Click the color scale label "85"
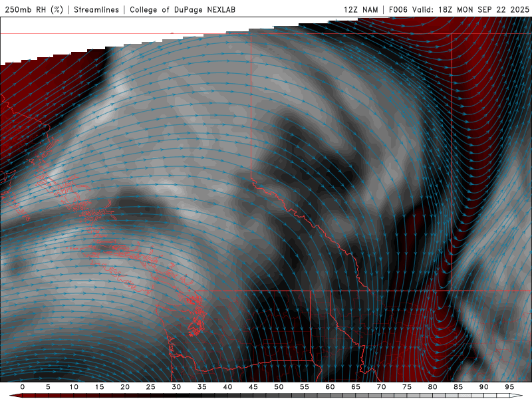The height and width of the screenshot is (399, 532). pyautogui.click(x=458, y=387)
